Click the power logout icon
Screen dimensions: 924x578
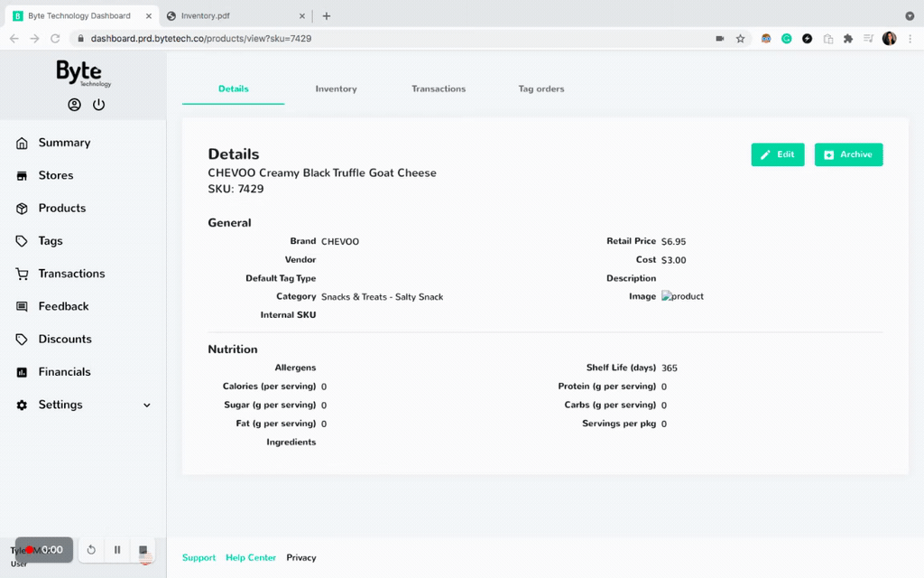[x=98, y=105]
